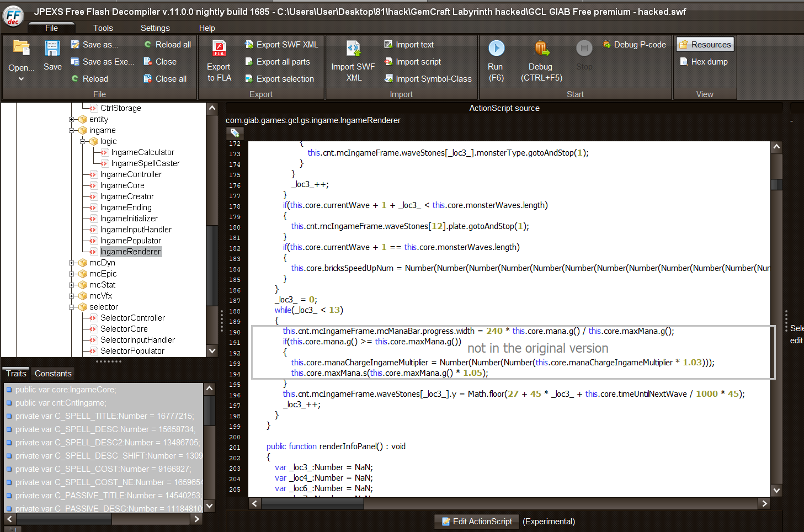Image resolution: width=804 pixels, height=532 pixels.
Task: Toggle Debug P-code option
Action: click(635, 45)
